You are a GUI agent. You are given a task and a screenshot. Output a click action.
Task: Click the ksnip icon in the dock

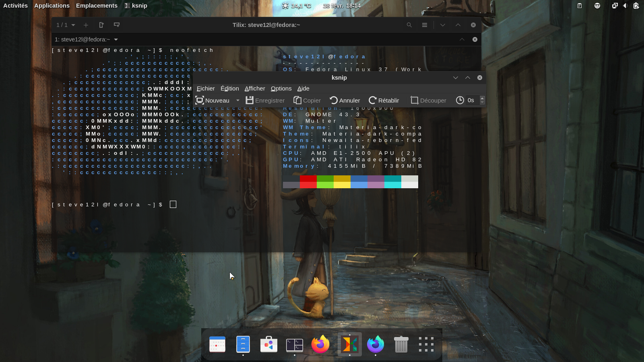point(349,344)
